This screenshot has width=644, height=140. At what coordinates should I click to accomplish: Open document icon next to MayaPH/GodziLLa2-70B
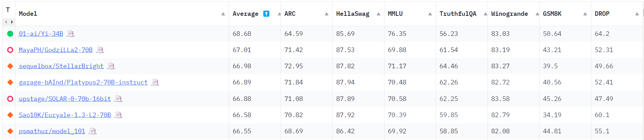pos(100,50)
